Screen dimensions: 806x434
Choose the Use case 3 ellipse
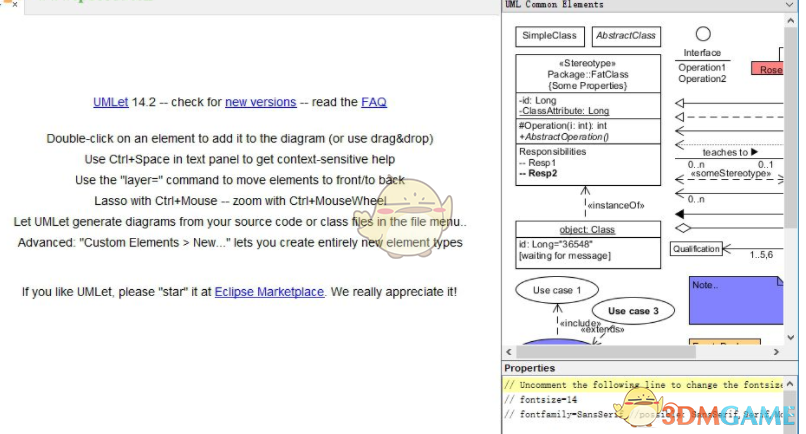point(633,311)
